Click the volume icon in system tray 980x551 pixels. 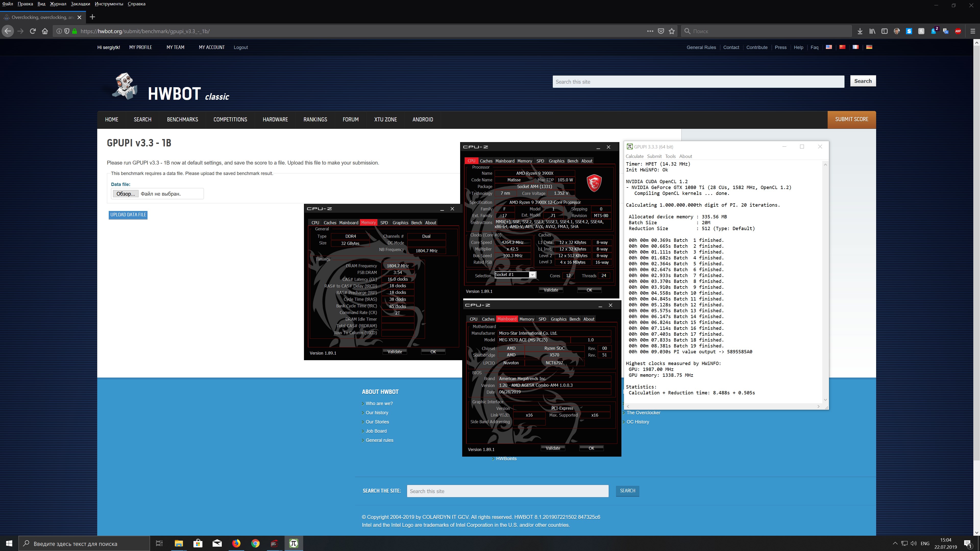pyautogui.click(x=913, y=543)
